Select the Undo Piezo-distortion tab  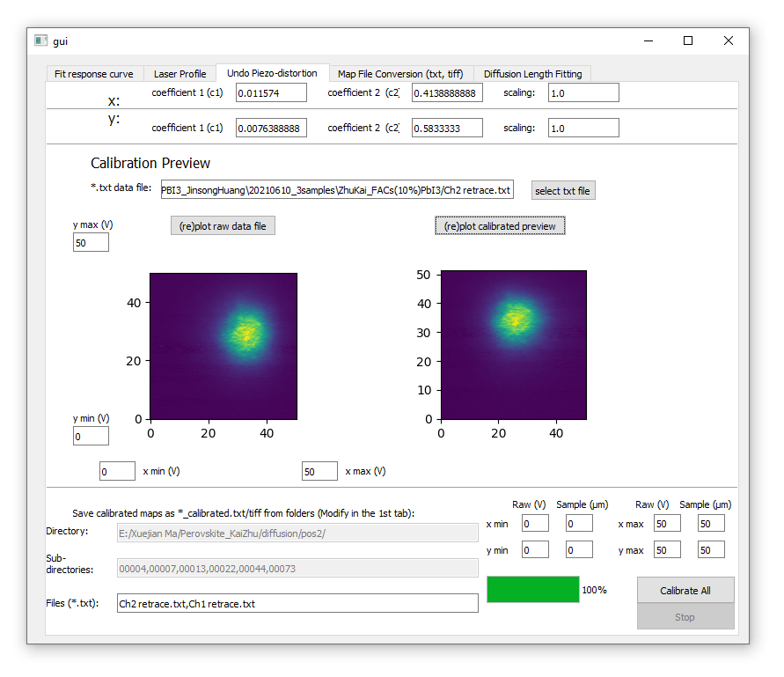[273, 72]
